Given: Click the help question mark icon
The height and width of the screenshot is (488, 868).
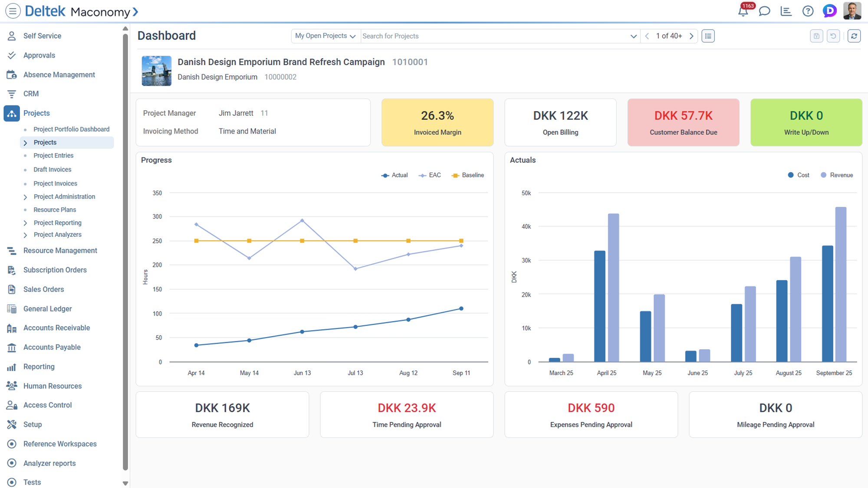Looking at the screenshot, I should coord(808,11).
